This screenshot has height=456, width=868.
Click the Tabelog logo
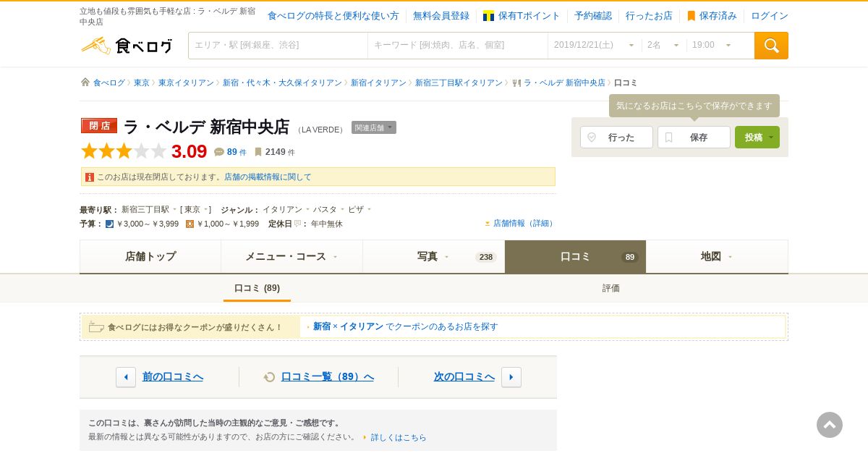coord(127,46)
